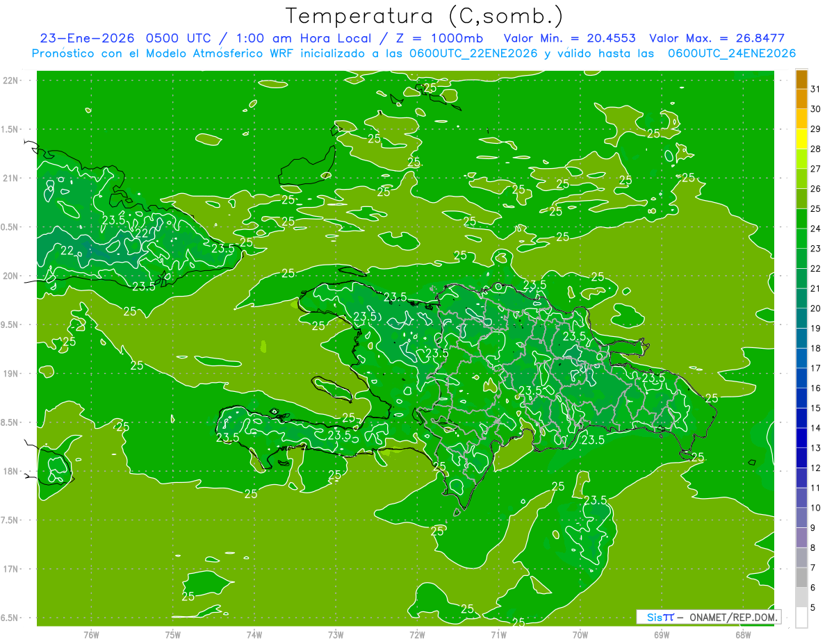The image size is (834, 644).
Task: Click the "0600UTC_24ENE2026" valid-until time
Action: tap(732, 53)
